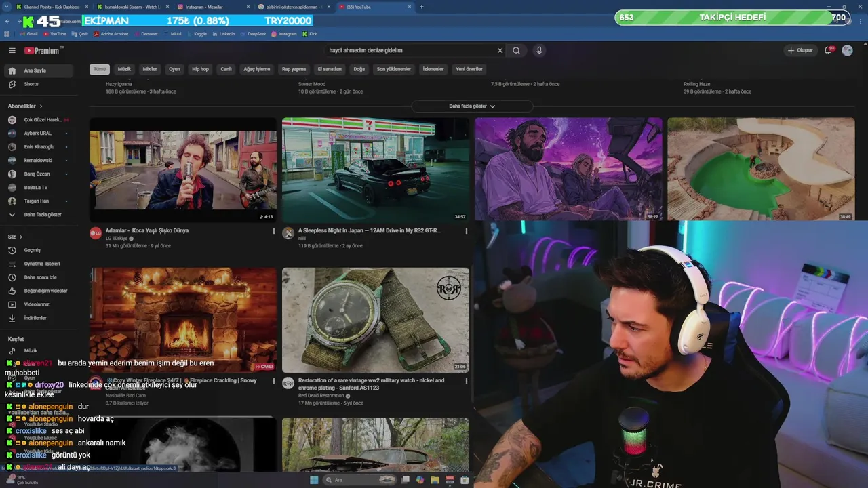Open the account avatar menu
This screenshot has height=488, width=868.
[847, 50]
